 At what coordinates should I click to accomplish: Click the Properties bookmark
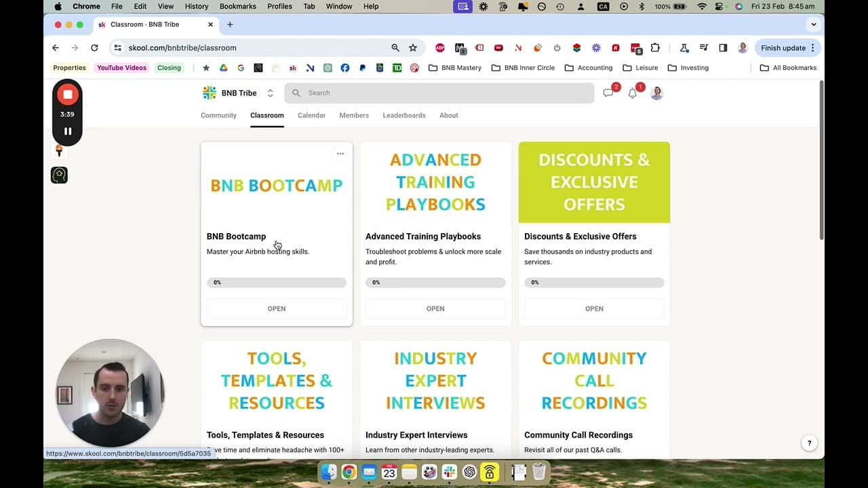tap(69, 68)
